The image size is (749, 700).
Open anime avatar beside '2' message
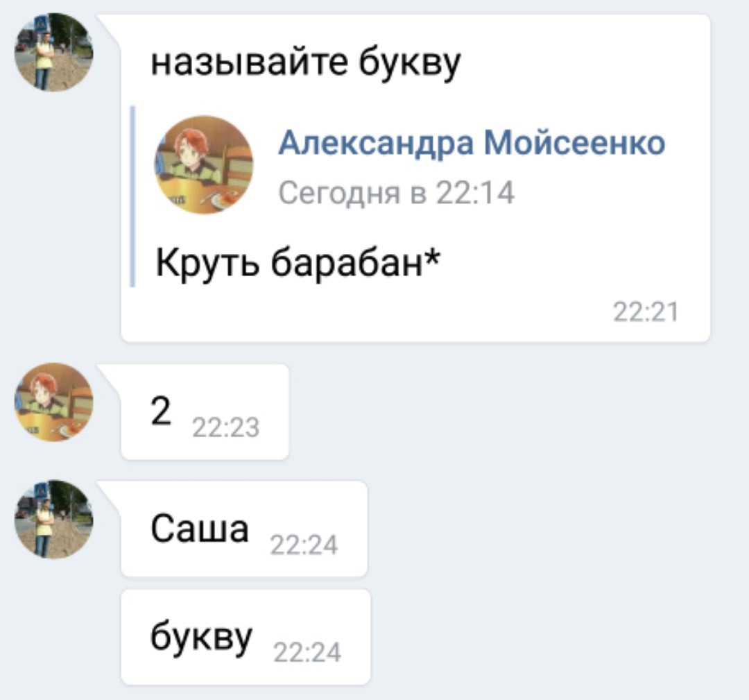pos(54,402)
